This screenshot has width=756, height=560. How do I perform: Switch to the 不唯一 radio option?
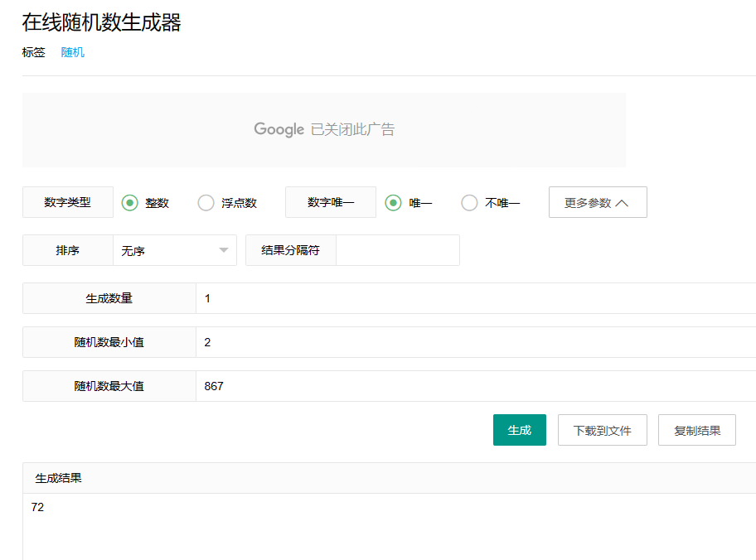click(469, 203)
